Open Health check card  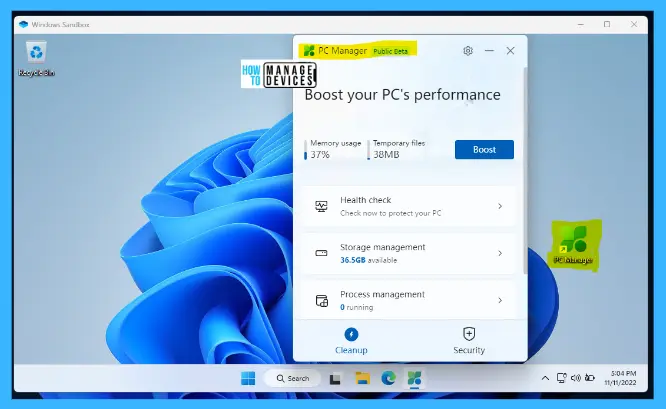[409, 206]
